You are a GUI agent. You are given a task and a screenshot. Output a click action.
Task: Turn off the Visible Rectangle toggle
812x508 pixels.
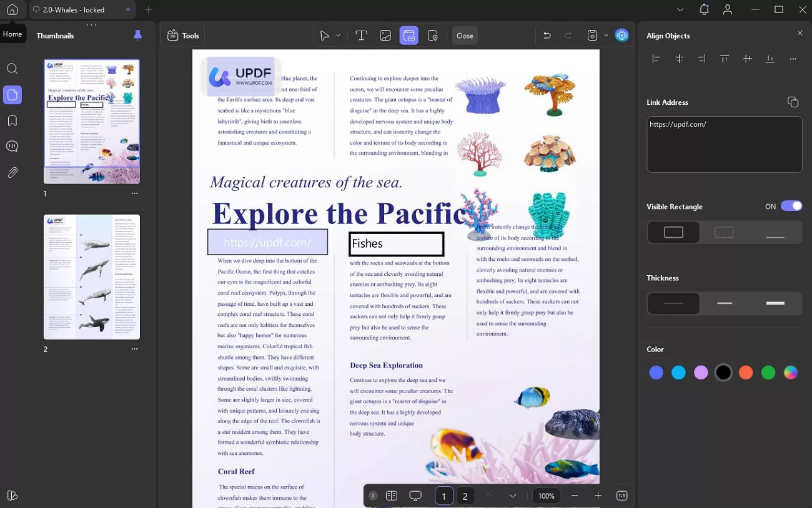point(791,206)
